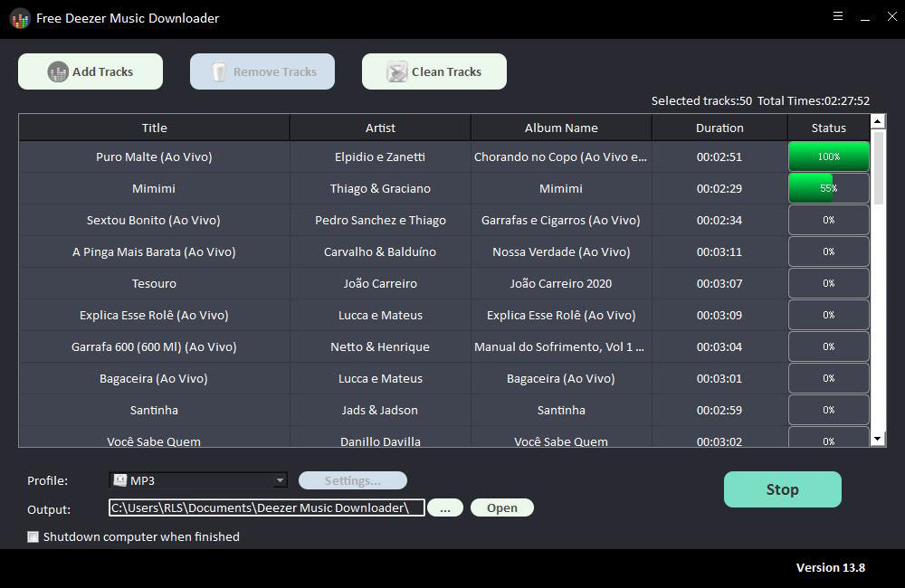This screenshot has width=905, height=588.
Task: Click the 0% status bar for Santinha track
Action: (x=829, y=411)
